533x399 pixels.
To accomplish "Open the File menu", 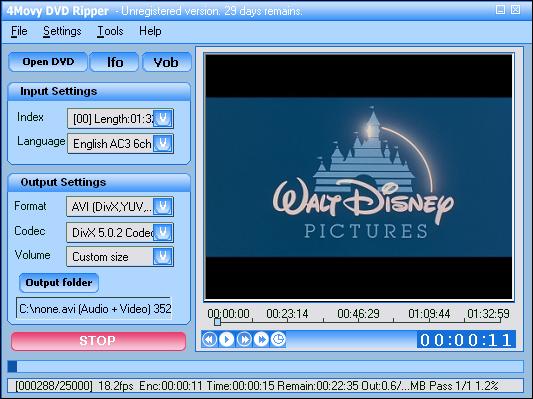I will tap(19, 31).
